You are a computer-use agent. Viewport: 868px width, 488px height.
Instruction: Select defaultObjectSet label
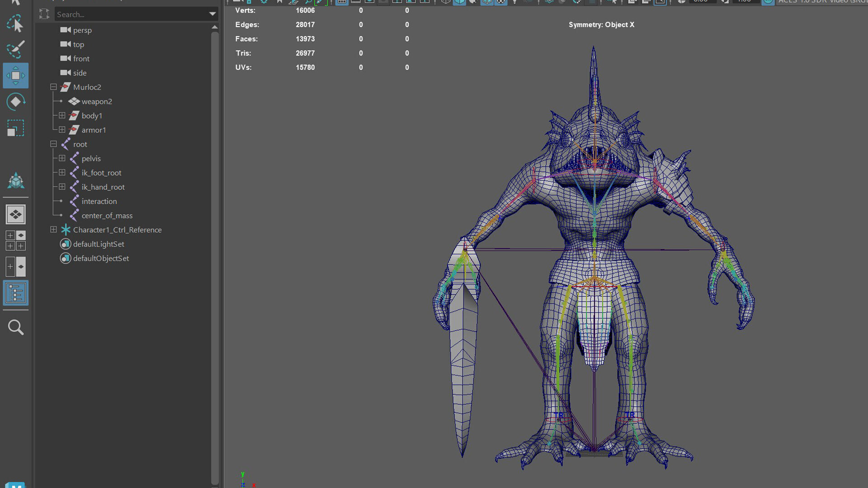pyautogui.click(x=101, y=258)
